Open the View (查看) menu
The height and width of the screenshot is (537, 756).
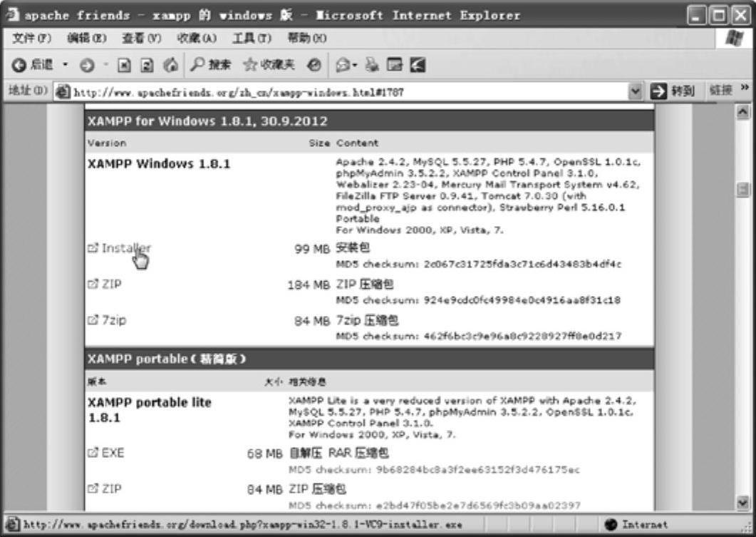(x=142, y=38)
